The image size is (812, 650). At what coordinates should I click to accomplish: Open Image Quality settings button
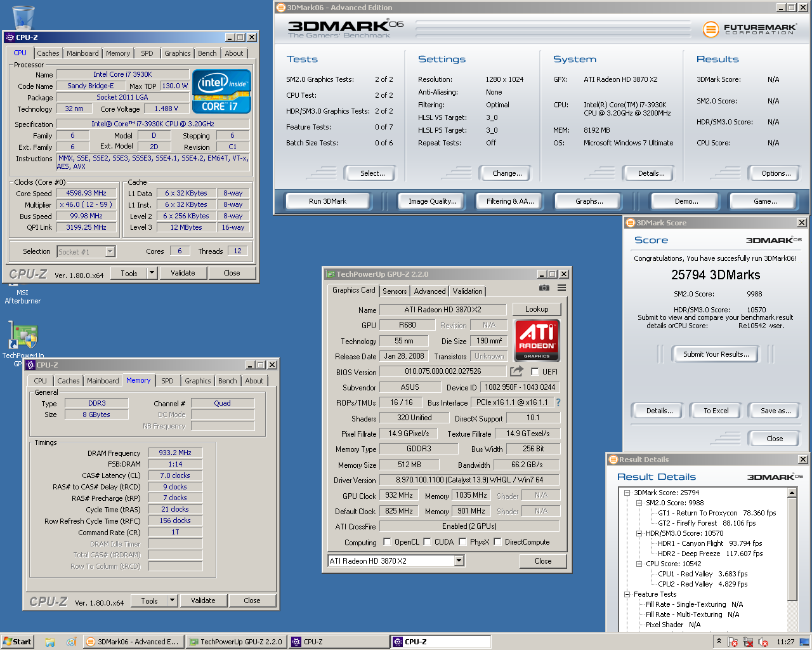432,201
